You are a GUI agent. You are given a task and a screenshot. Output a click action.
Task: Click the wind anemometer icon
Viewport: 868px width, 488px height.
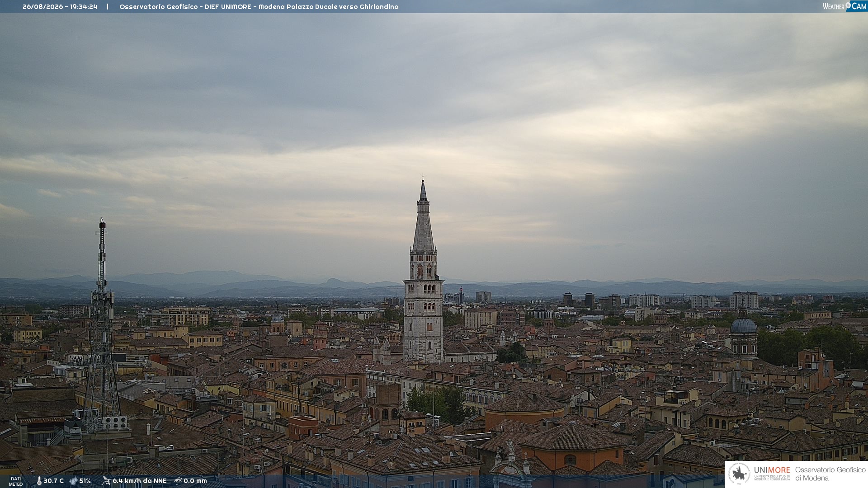(x=106, y=481)
